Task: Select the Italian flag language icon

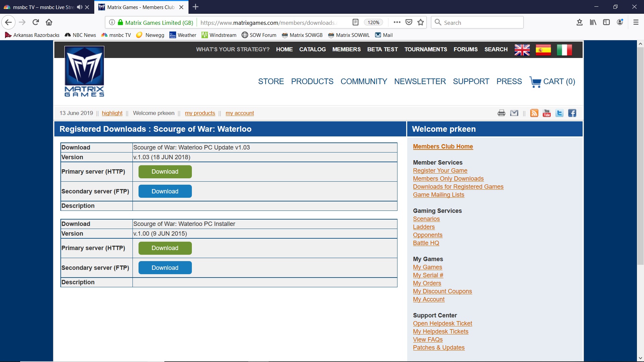Action: point(565,50)
